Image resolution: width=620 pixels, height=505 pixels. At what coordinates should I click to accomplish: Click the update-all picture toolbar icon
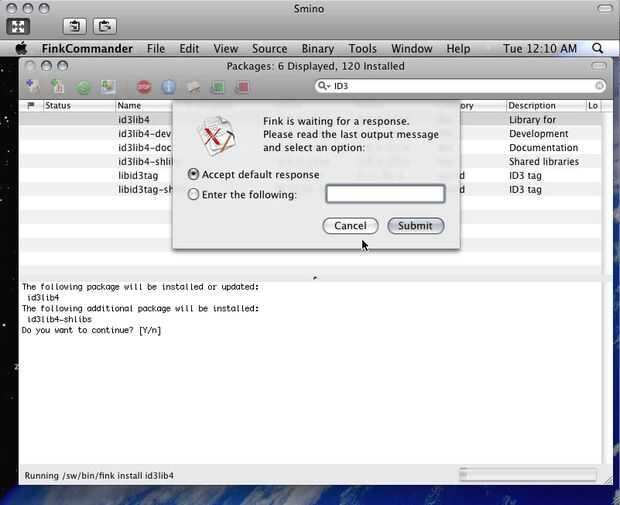point(108,86)
